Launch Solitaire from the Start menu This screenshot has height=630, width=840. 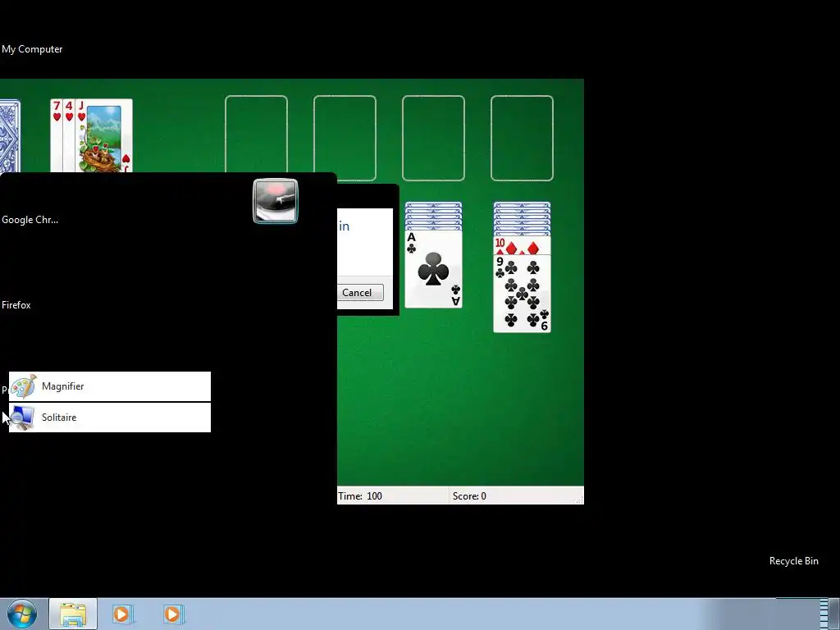(x=110, y=418)
